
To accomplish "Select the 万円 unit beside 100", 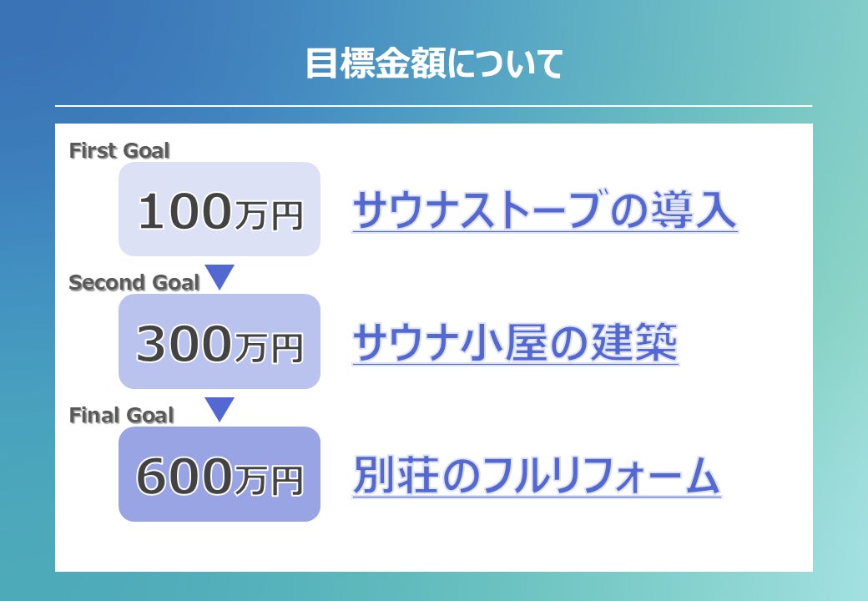I will (267, 216).
